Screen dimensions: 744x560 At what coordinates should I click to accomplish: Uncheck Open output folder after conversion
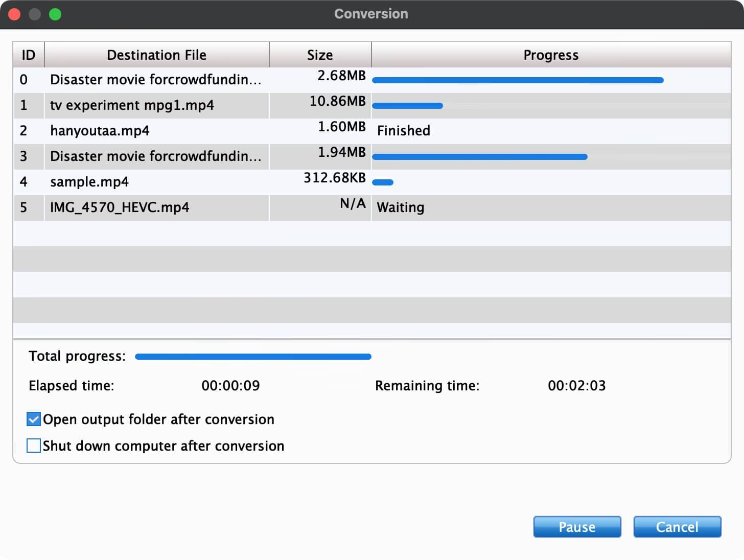pyautogui.click(x=34, y=419)
